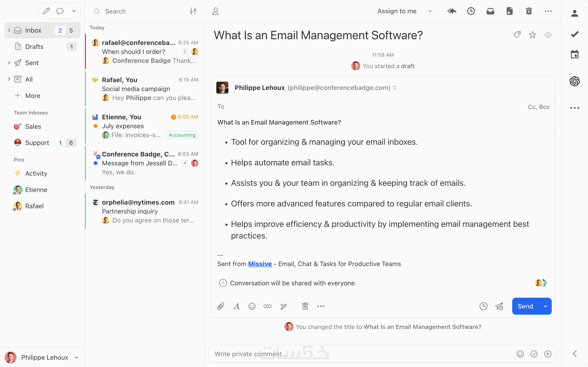Open search filter sliders icon
The image size is (588, 367).
[x=193, y=11]
